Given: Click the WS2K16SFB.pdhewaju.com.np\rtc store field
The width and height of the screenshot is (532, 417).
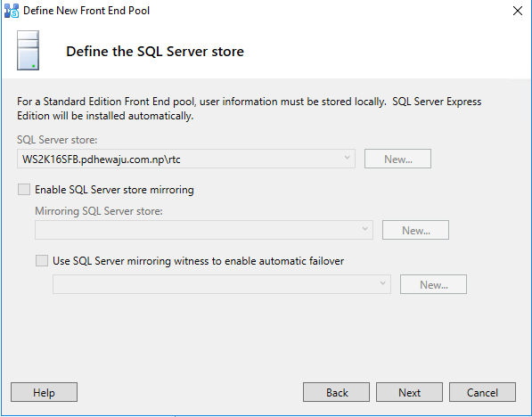Looking at the screenshot, I should pos(186,159).
